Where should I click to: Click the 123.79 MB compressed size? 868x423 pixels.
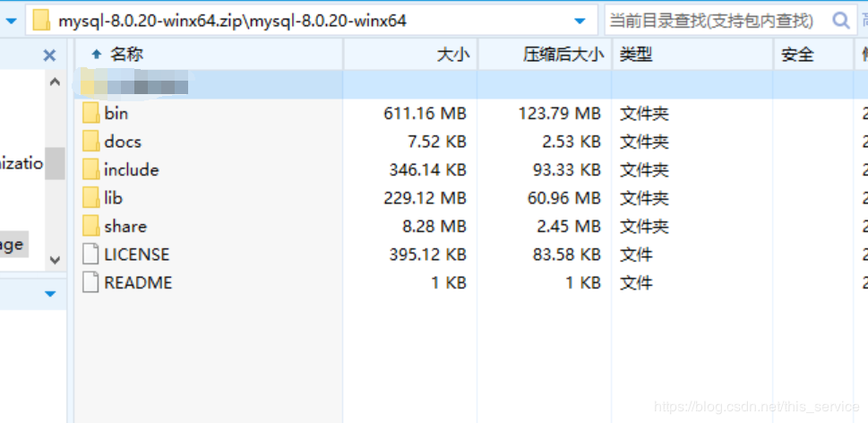[559, 114]
